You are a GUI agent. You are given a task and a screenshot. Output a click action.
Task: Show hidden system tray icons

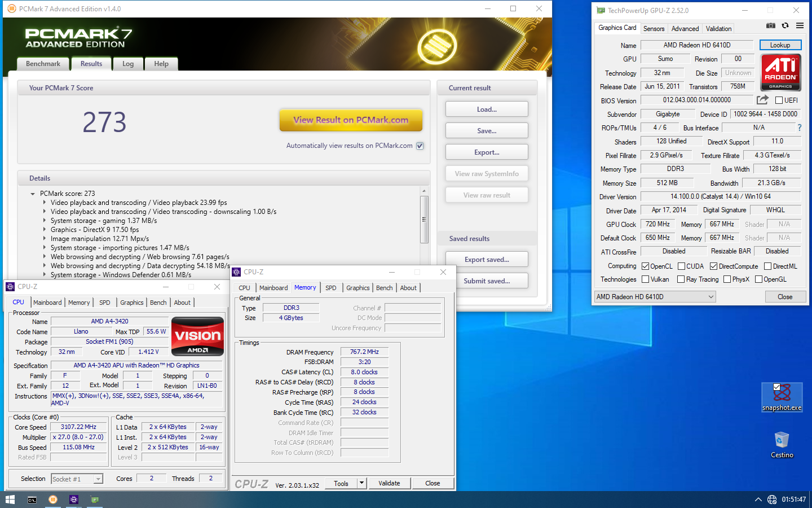click(x=758, y=500)
